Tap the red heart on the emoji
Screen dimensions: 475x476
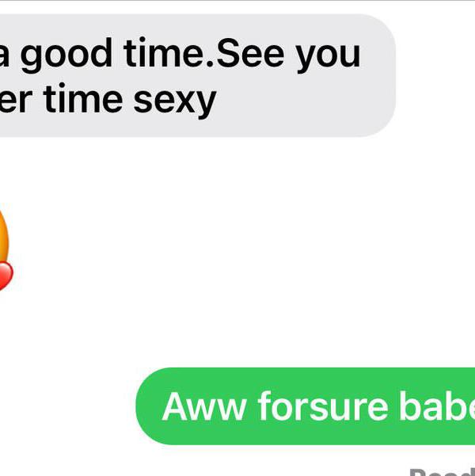[6, 276]
